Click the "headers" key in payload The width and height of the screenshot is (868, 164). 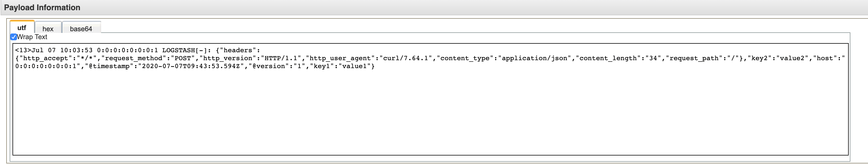[237, 50]
